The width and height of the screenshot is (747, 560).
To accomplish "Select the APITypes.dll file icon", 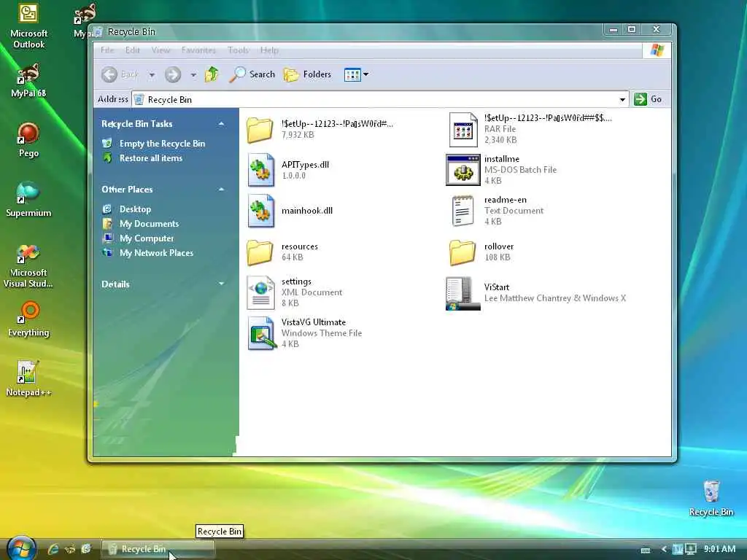I will point(260,169).
